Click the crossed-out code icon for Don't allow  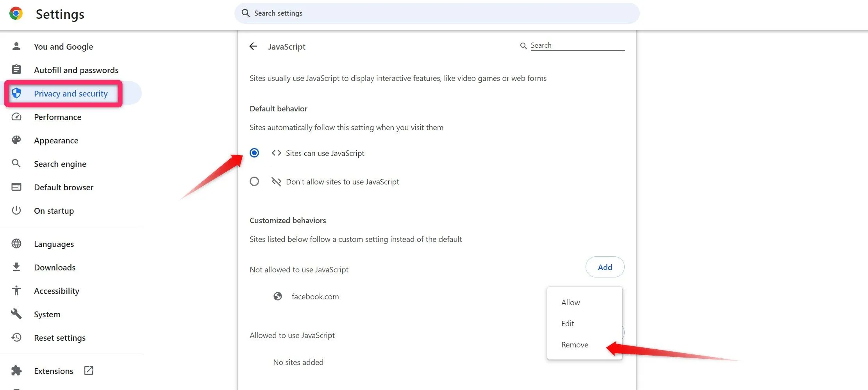[277, 181]
